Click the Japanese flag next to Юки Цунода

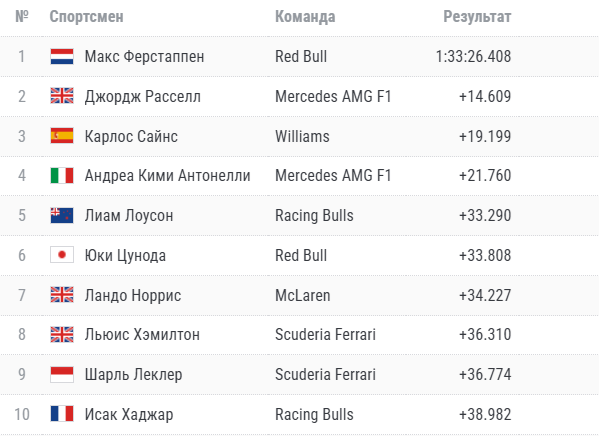click(x=62, y=255)
